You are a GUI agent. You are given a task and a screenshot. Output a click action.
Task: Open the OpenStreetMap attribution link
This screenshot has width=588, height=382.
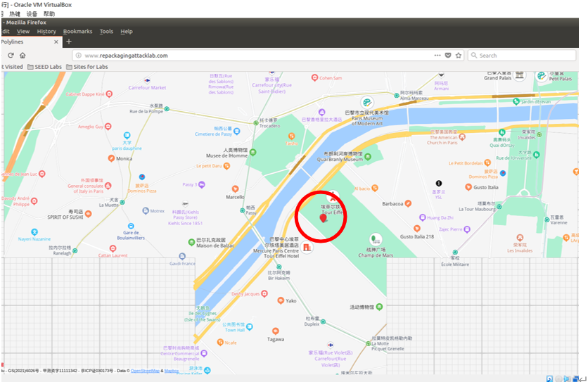(x=145, y=371)
